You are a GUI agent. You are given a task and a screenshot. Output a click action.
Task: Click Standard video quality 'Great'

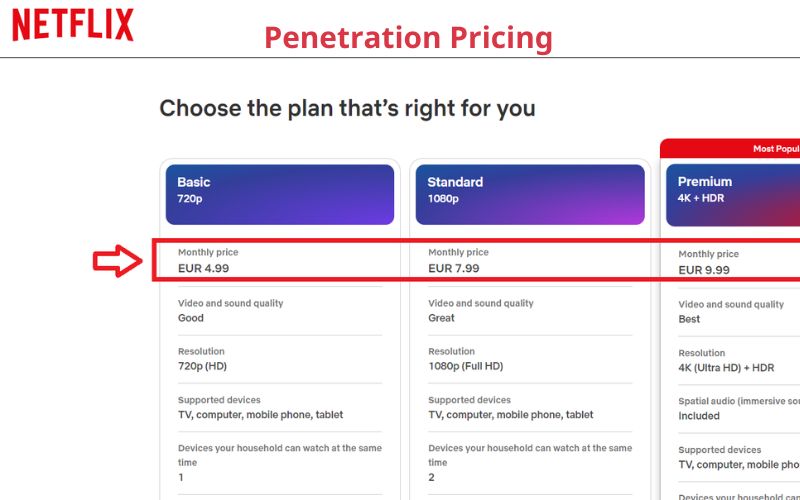[441, 318]
